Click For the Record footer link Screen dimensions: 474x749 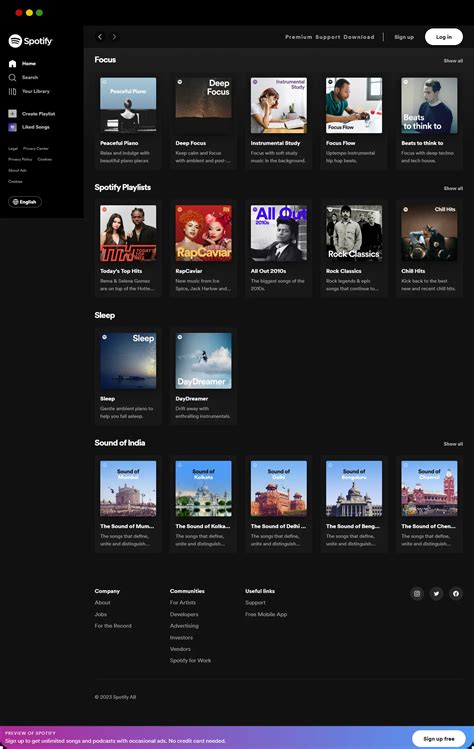[113, 626]
